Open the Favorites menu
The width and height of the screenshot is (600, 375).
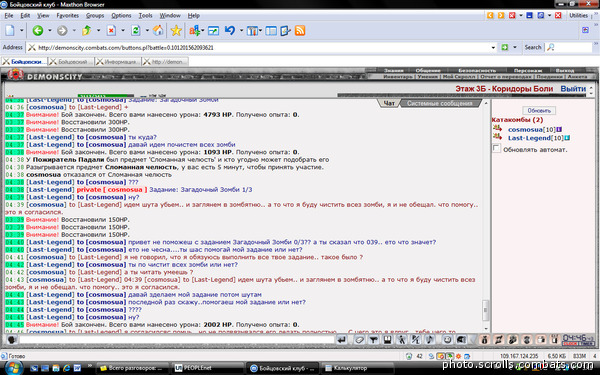coord(68,16)
